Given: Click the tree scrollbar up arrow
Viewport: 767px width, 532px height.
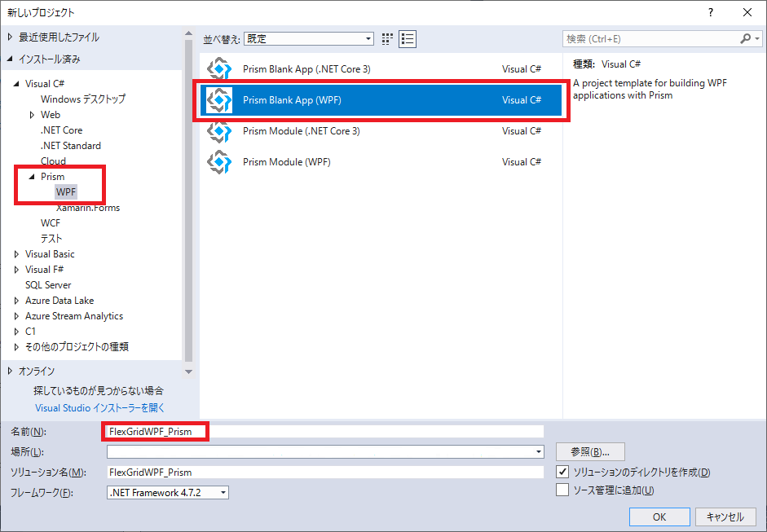Looking at the screenshot, I should 188,33.
